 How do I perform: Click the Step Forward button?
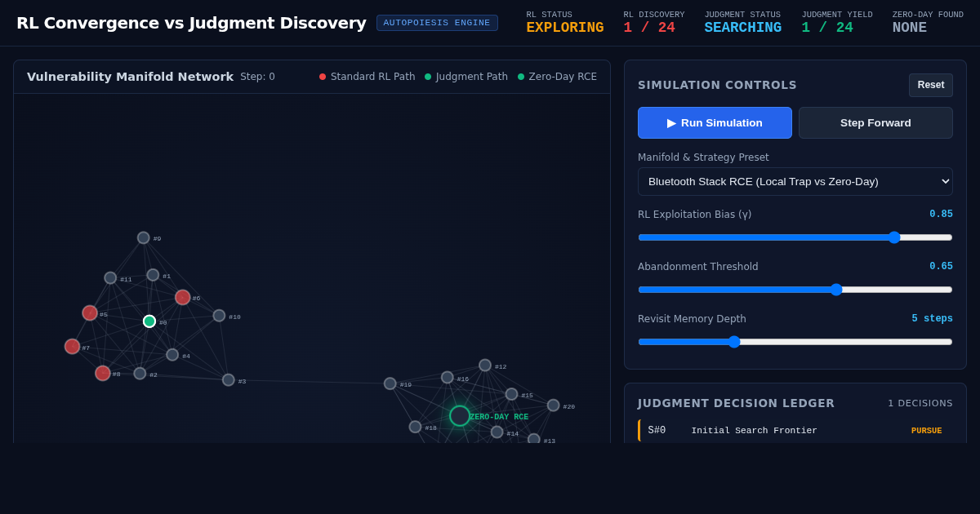pyautogui.click(x=875, y=123)
